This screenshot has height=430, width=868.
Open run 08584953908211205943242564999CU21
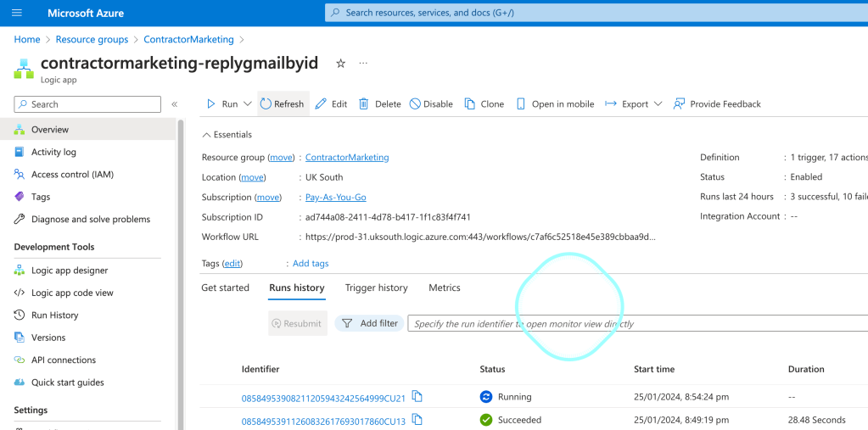[323, 398]
